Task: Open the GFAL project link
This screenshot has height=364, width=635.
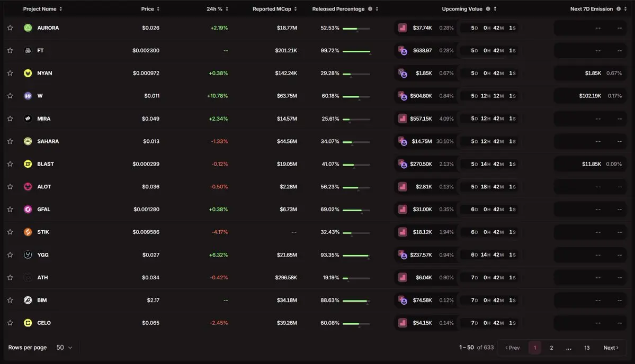Action: tap(44, 209)
